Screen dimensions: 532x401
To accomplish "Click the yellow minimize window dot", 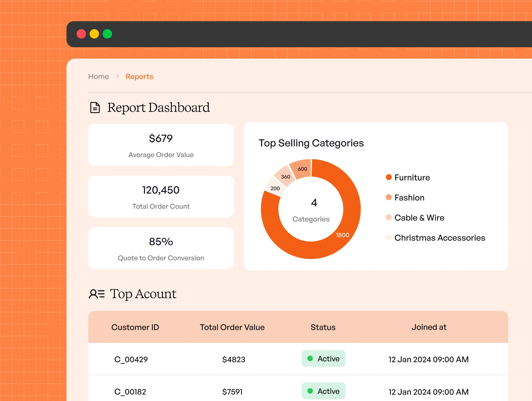I will tap(94, 34).
